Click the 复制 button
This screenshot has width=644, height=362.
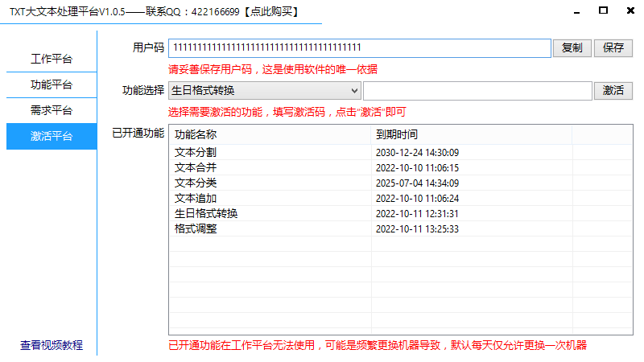pos(572,48)
